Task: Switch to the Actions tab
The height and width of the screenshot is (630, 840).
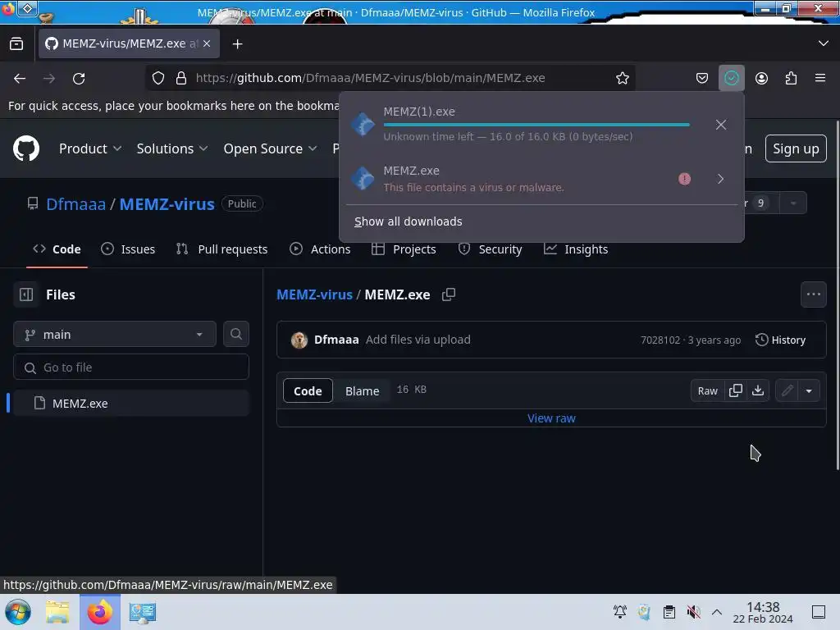Action: coord(320,249)
